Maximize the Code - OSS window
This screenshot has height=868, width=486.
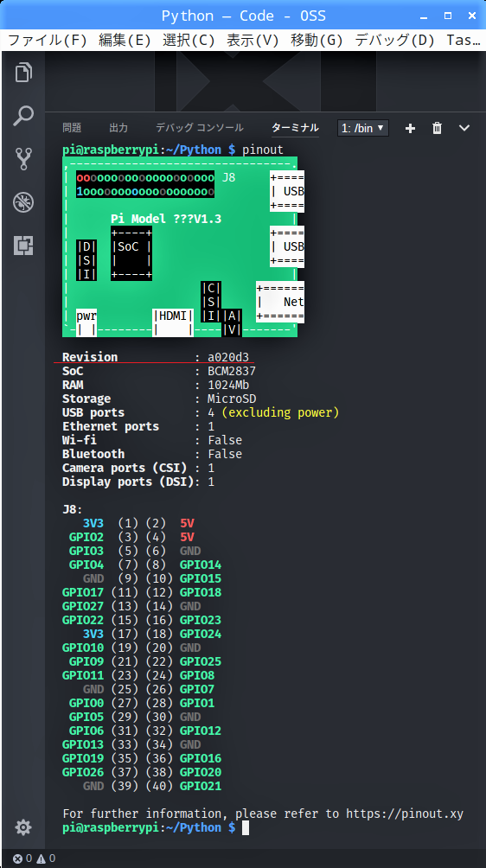tap(448, 16)
